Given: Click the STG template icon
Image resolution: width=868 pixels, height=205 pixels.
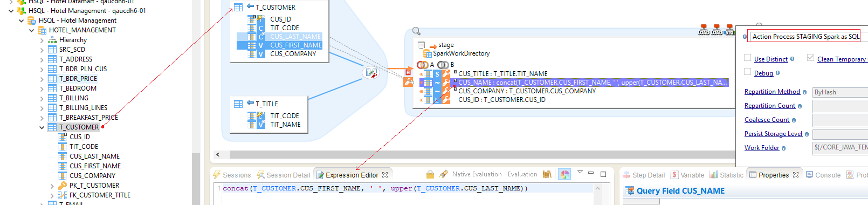Looking at the screenshot, I should (x=729, y=30).
